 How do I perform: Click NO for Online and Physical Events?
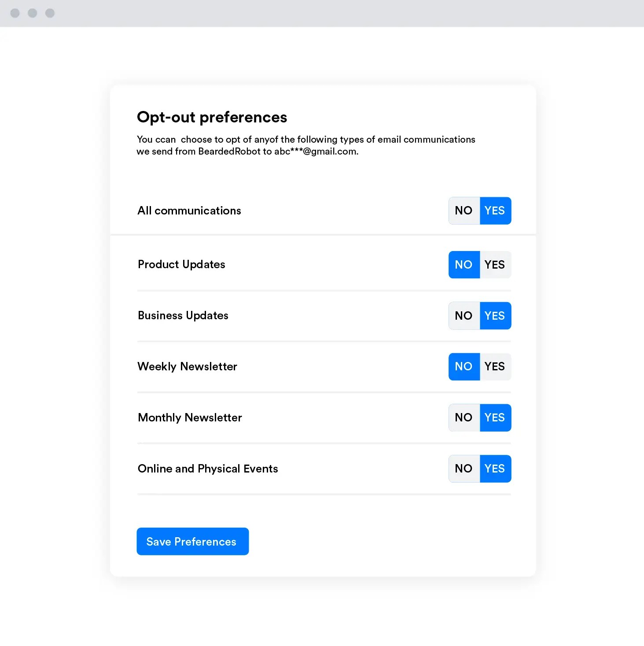click(464, 469)
